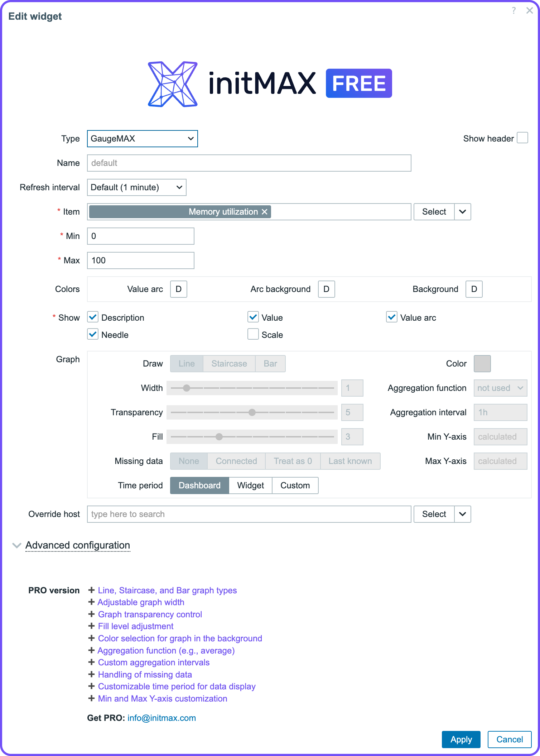Image resolution: width=540 pixels, height=756 pixels.
Task: Remove the Memory utilization item tag
Action: click(x=265, y=212)
